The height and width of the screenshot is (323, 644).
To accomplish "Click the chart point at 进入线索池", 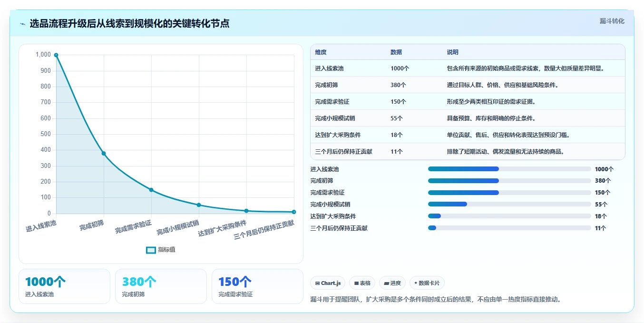I will pos(56,55).
